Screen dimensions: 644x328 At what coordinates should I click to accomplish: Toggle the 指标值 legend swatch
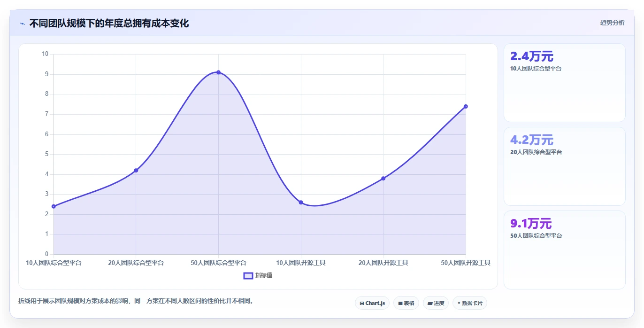248,275
